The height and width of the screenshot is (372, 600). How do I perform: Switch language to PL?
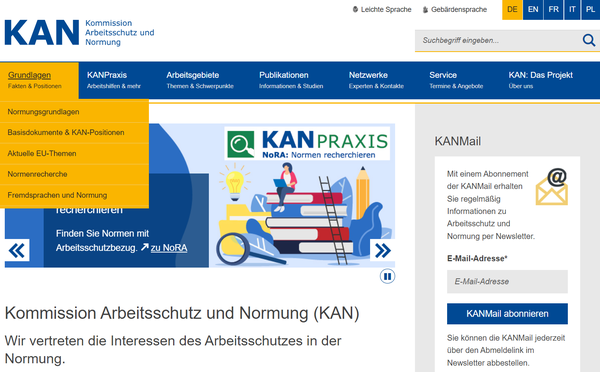pyautogui.click(x=590, y=10)
